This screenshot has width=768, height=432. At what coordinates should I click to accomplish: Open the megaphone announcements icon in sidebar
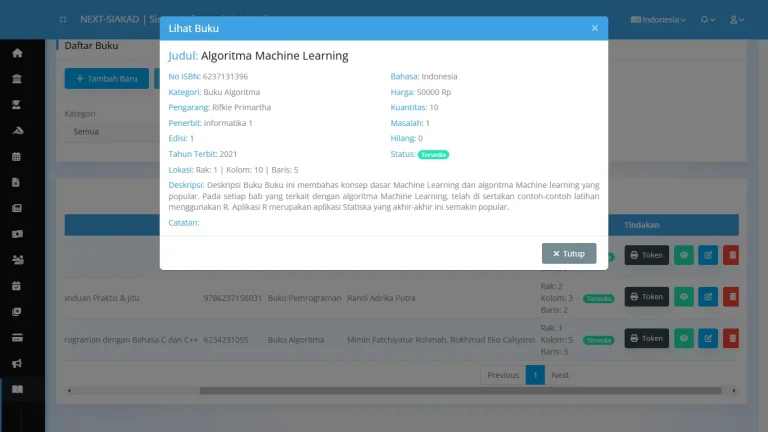(17, 362)
